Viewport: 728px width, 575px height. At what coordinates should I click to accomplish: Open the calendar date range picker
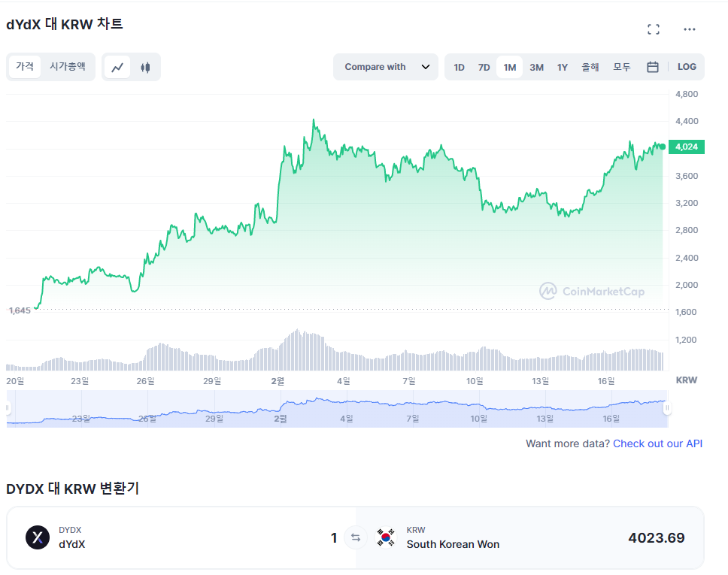pyautogui.click(x=652, y=67)
